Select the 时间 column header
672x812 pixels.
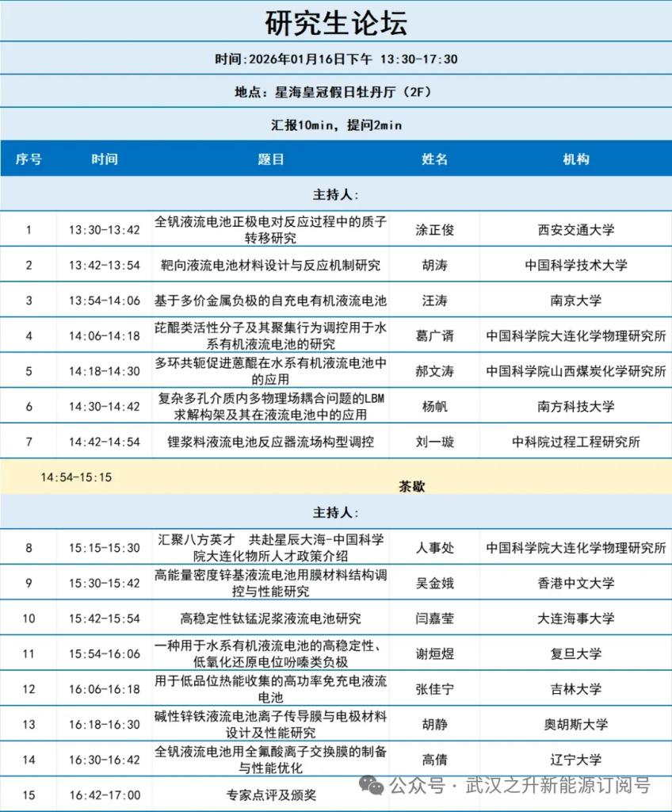104,159
